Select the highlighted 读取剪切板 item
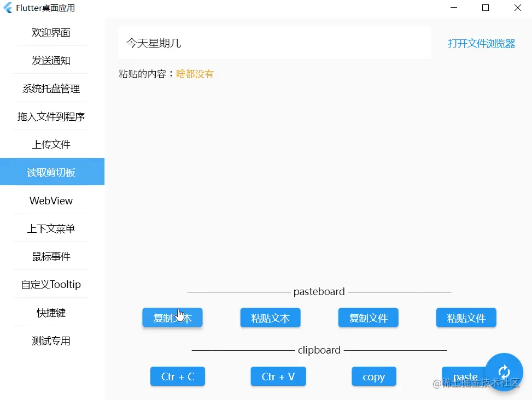 (x=52, y=172)
